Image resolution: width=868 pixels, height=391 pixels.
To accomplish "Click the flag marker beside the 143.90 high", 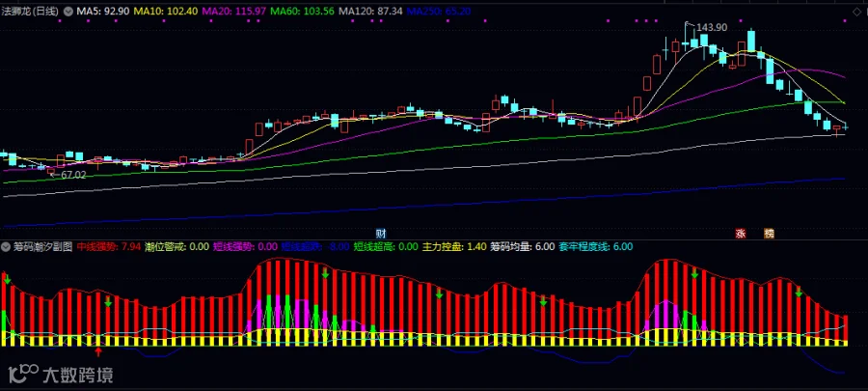I will point(688,24).
